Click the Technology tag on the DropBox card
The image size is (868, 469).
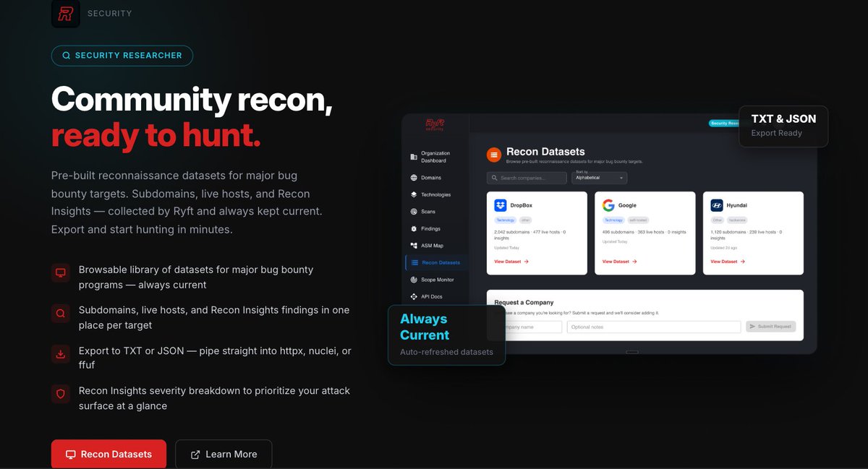pos(505,220)
